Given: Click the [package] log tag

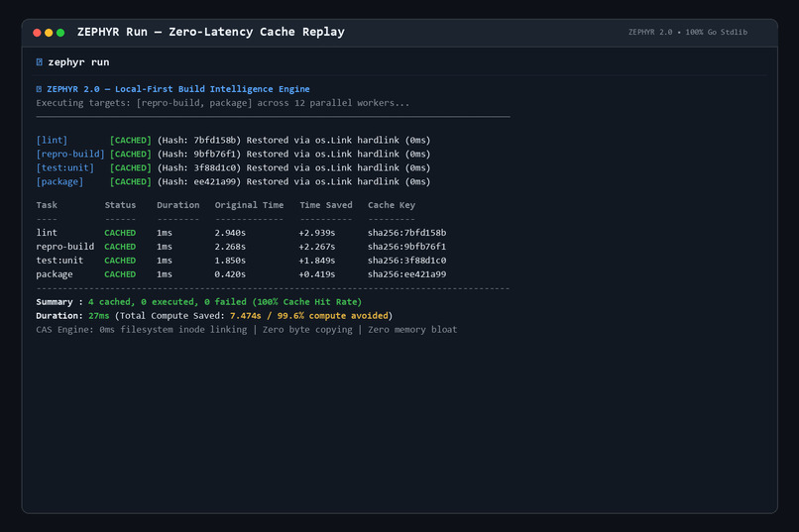Looking at the screenshot, I should tap(59, 181).
